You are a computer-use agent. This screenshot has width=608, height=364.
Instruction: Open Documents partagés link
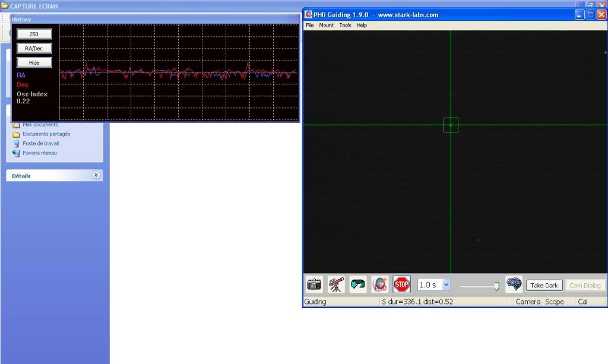(x=46, y=134)
